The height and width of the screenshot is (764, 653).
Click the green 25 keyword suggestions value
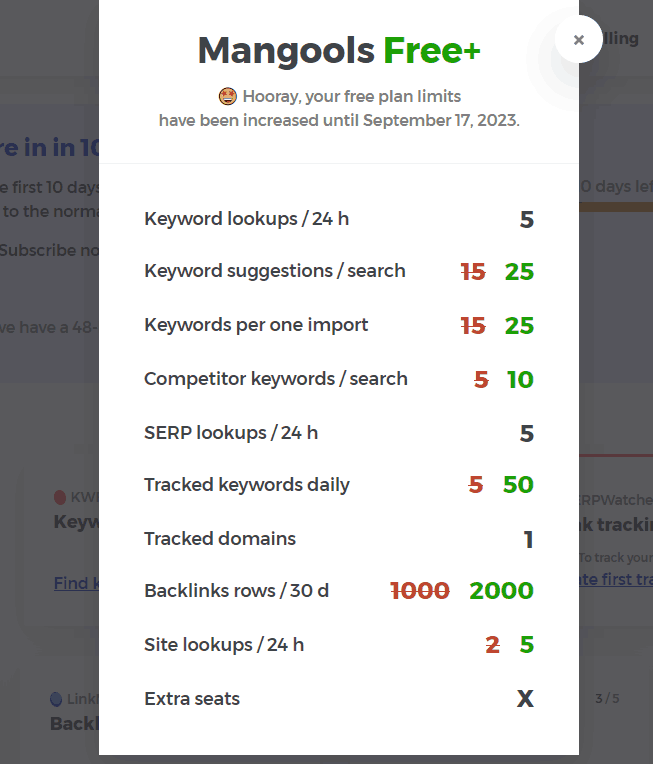(519, 272)
